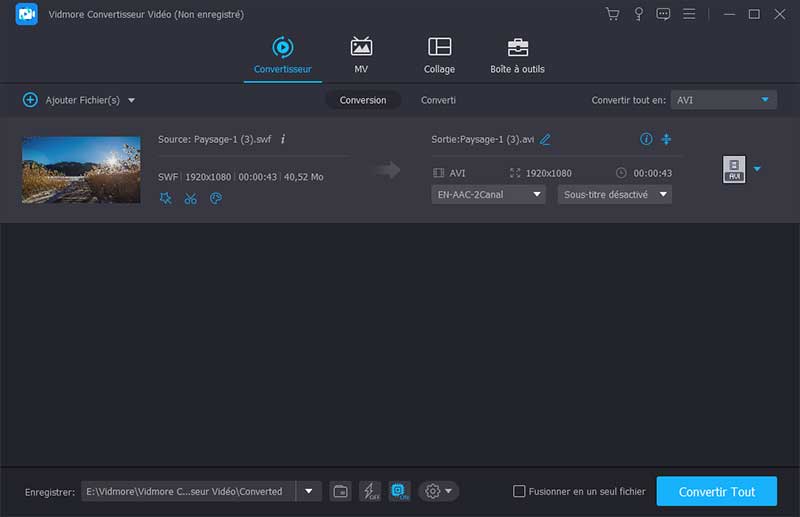Open output folder icon in bottom bar
Viewport: 800px width, 517px height.
click(340, 491)
